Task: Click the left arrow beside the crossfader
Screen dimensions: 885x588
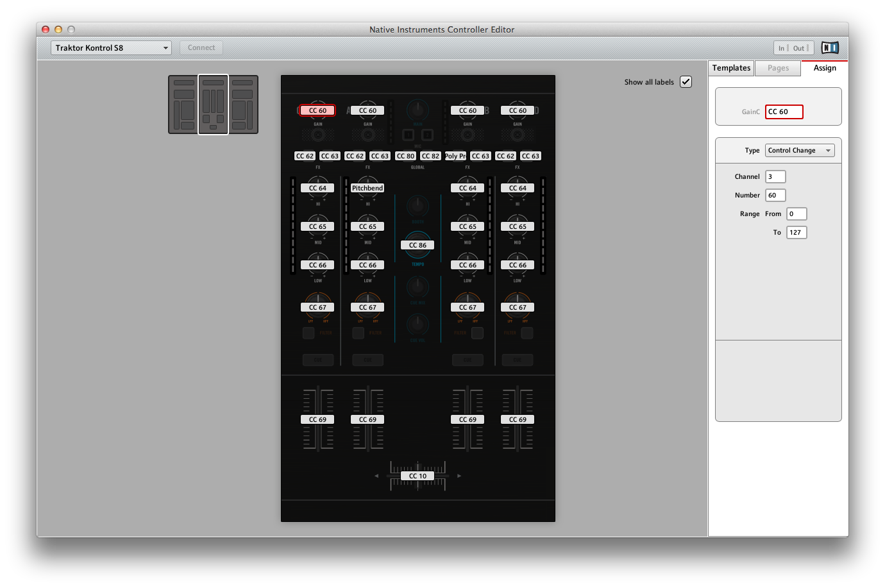Action: pos(376,476)
